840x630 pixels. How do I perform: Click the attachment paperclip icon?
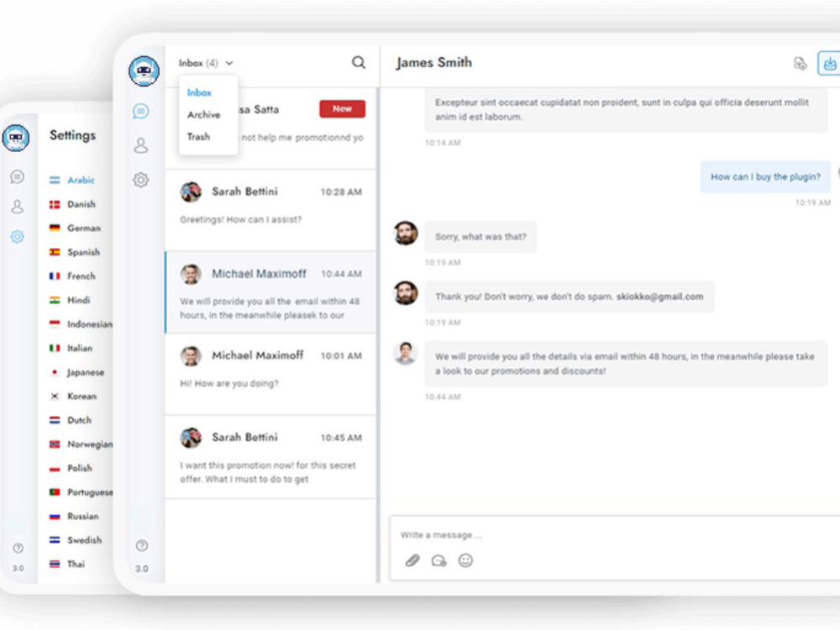pyautogui.click(x=412, y=560)
